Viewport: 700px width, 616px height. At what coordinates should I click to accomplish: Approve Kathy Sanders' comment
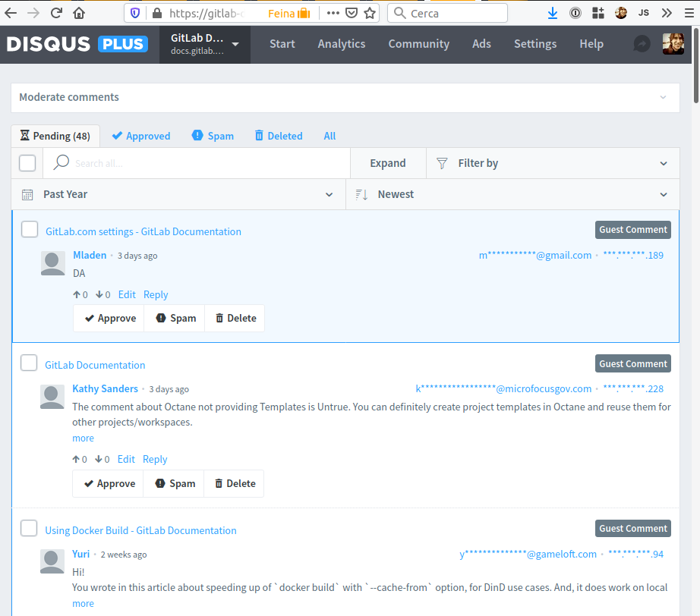coord(108,483)
